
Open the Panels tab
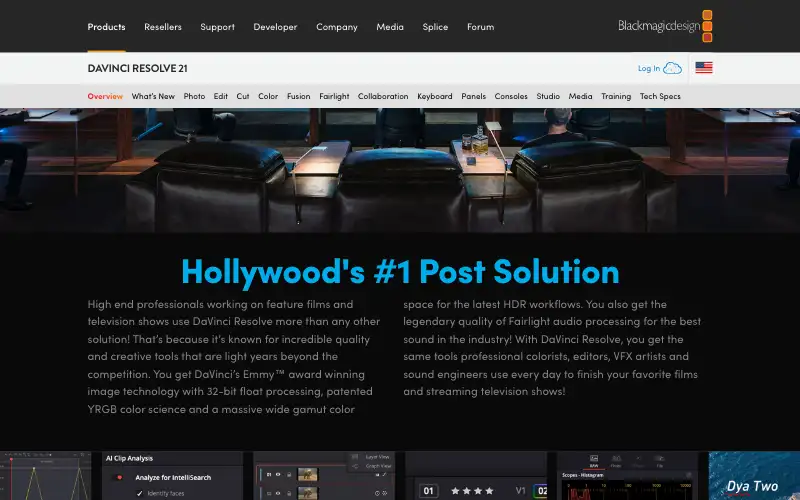[473, 96]
